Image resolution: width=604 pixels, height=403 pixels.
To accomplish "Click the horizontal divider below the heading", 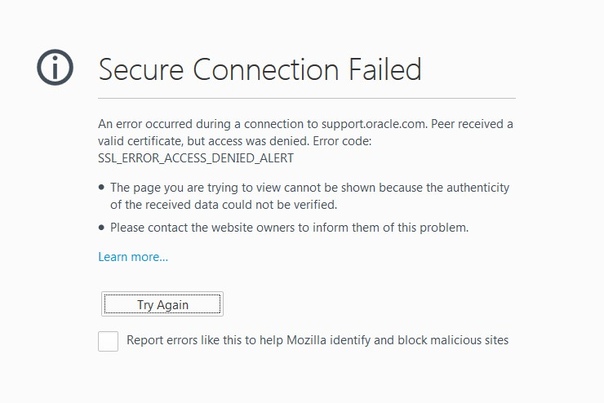I will (x=306, y=98).
